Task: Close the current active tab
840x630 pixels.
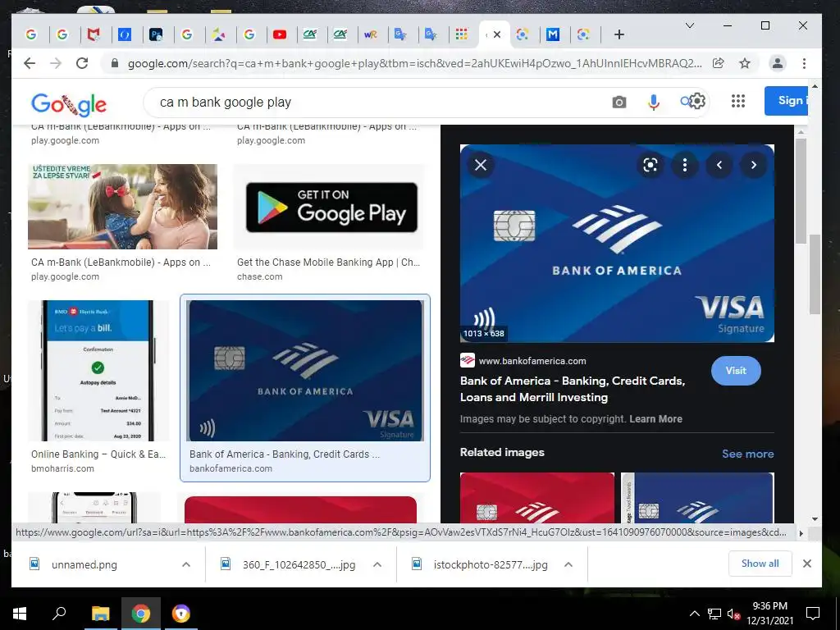Action: [x=497, y=34]
